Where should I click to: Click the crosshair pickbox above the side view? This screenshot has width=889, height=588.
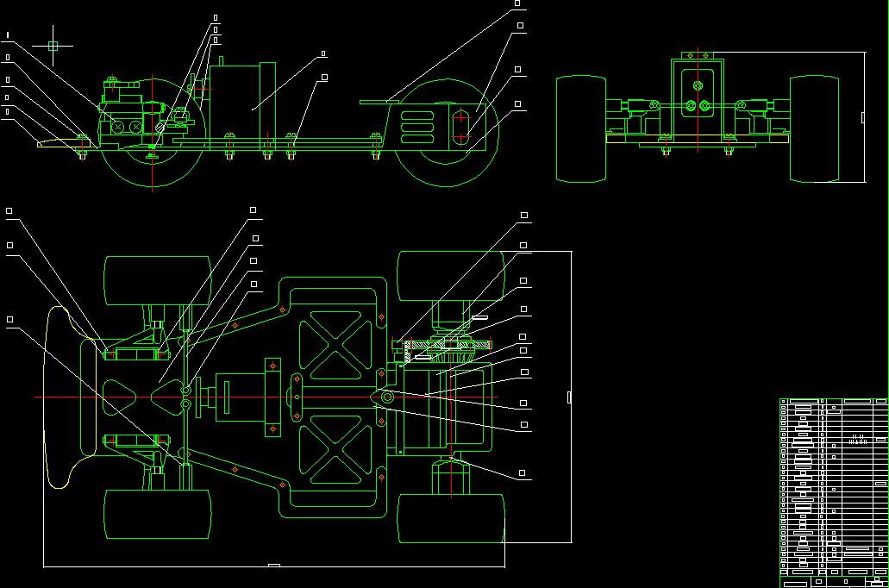pyautogui.click(x=53, y=46)
